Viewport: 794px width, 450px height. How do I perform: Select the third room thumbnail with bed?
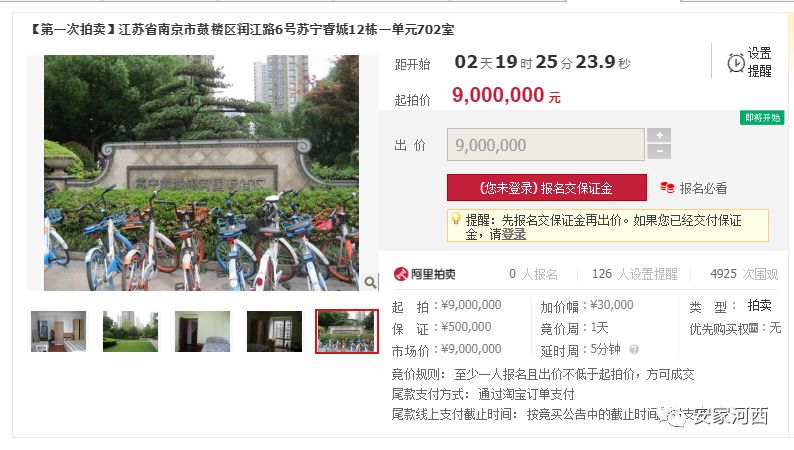point(203,332)
